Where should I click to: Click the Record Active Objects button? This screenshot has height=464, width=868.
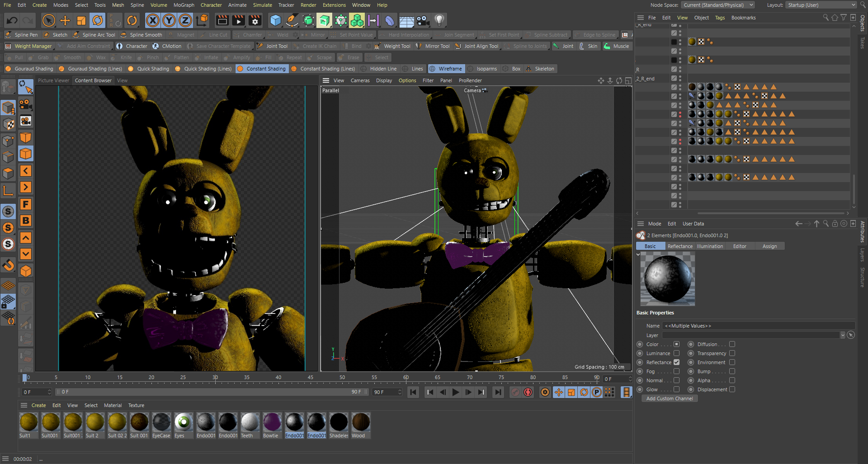point(515,392)
